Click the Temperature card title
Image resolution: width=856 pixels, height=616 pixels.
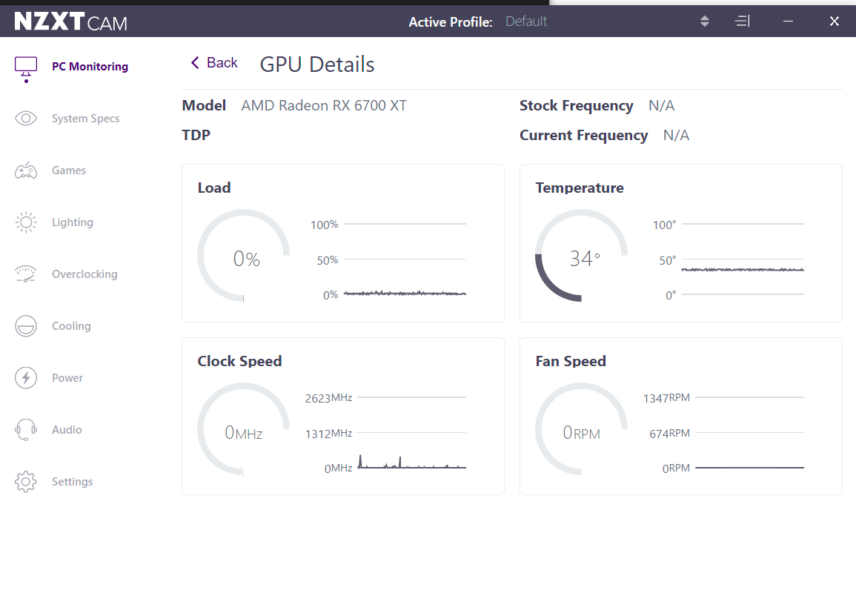coord(580,188)
